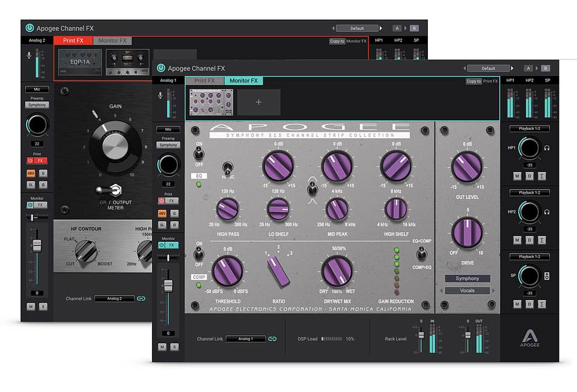Click the HIGH SHELF 8 kHz gain knob
The image size is (577, 392).
pyautogui.click(x=395, y=166)
